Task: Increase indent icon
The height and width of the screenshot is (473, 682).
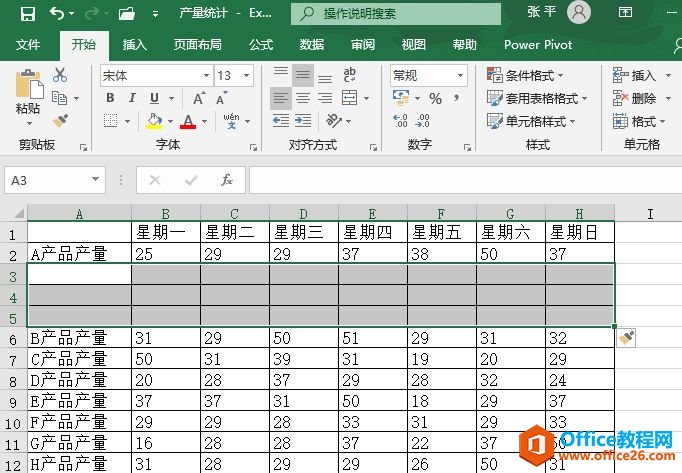Action: (303, 121)
